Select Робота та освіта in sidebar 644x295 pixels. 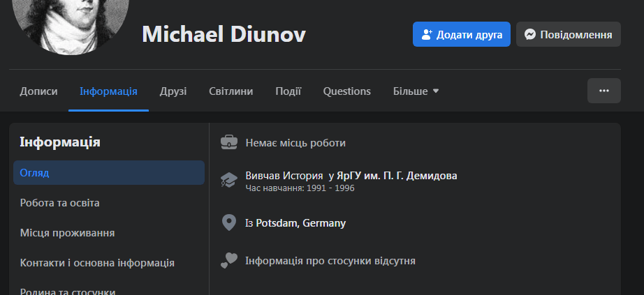[x=60, y=203]
